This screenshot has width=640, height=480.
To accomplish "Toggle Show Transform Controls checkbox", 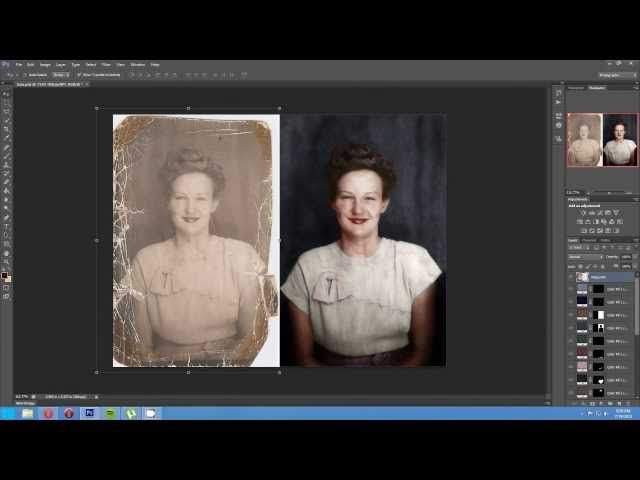I will click(x=79, y=75).
